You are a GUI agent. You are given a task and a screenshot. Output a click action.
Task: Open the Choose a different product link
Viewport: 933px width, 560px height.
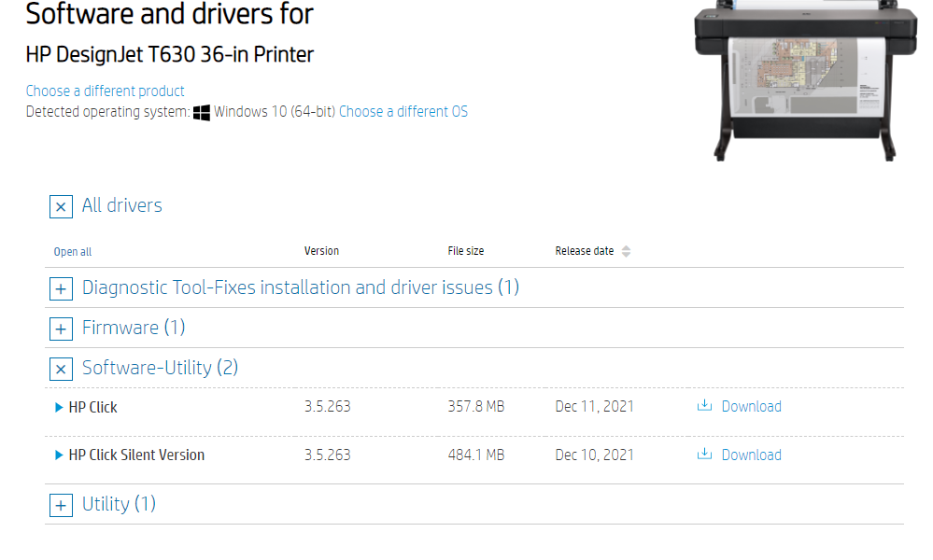pos(105,91)
